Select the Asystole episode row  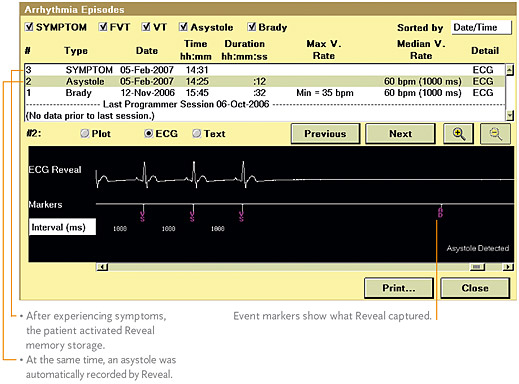tap(265, 81)
